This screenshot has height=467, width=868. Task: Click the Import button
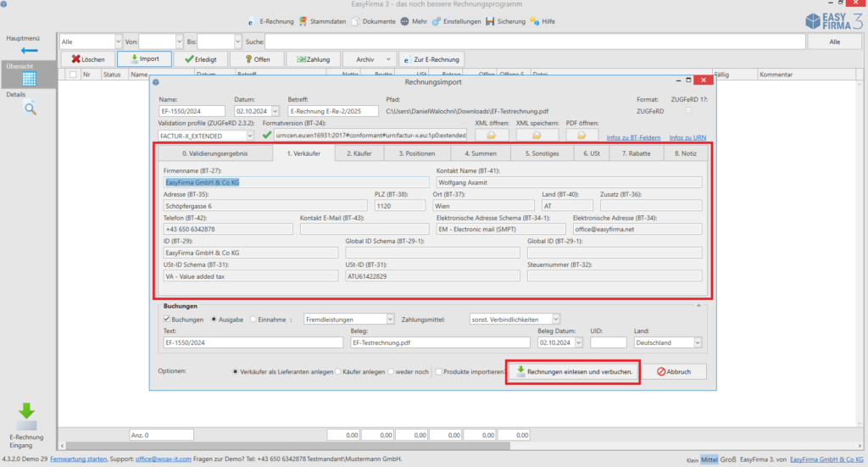(144, 59)
